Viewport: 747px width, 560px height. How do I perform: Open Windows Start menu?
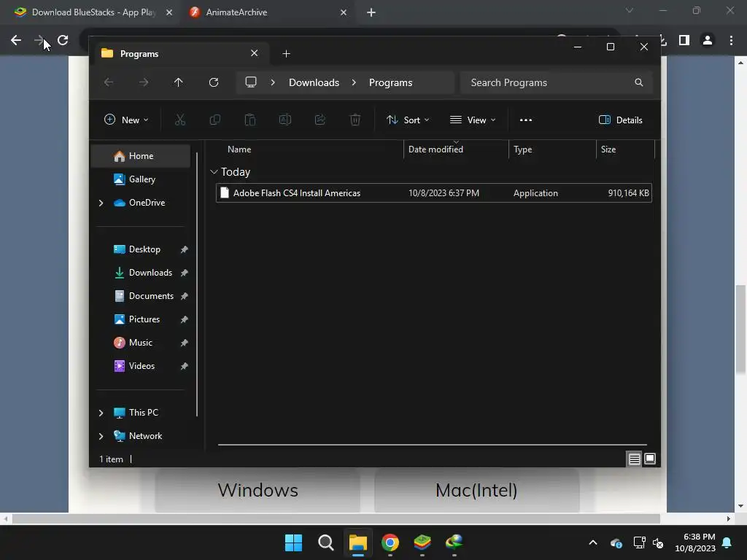[x=293, y=542]
